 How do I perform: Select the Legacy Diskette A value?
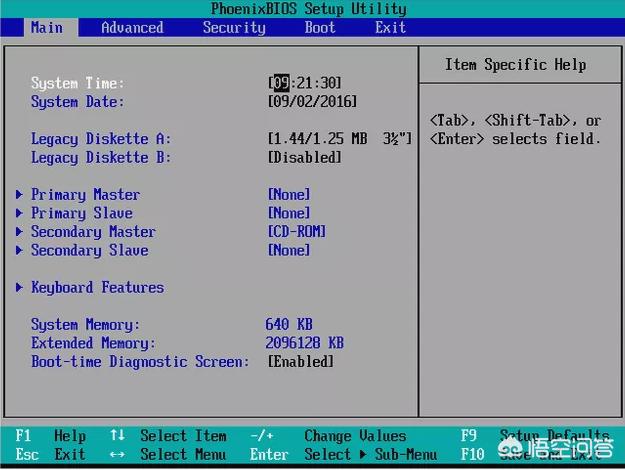340,139
